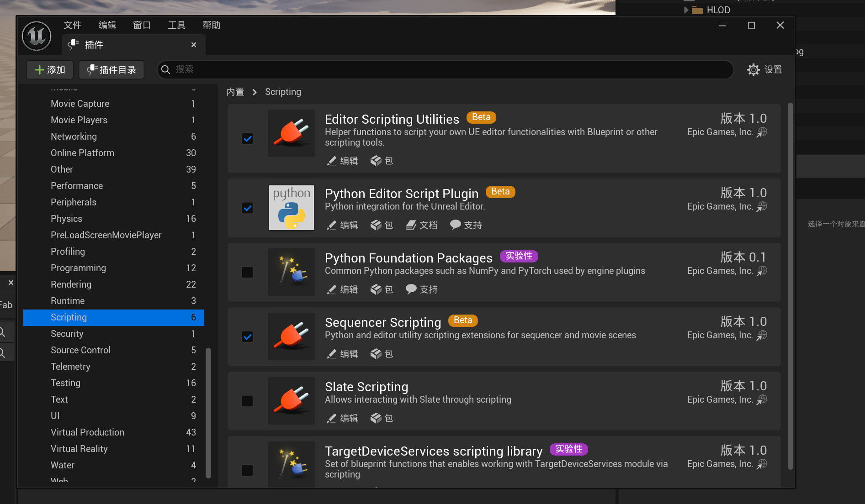Open Epic Games link for Editor Scripting Utilities

click(x=727, y=132)
